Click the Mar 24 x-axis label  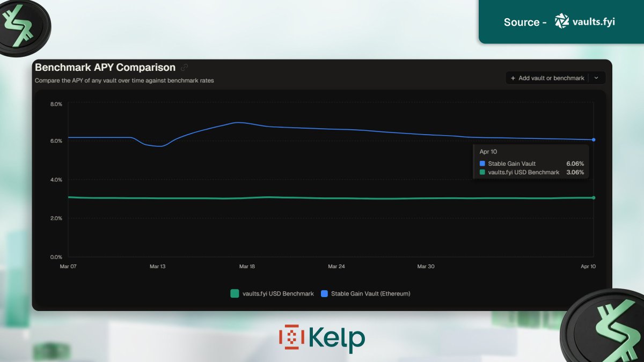[336, 267]
